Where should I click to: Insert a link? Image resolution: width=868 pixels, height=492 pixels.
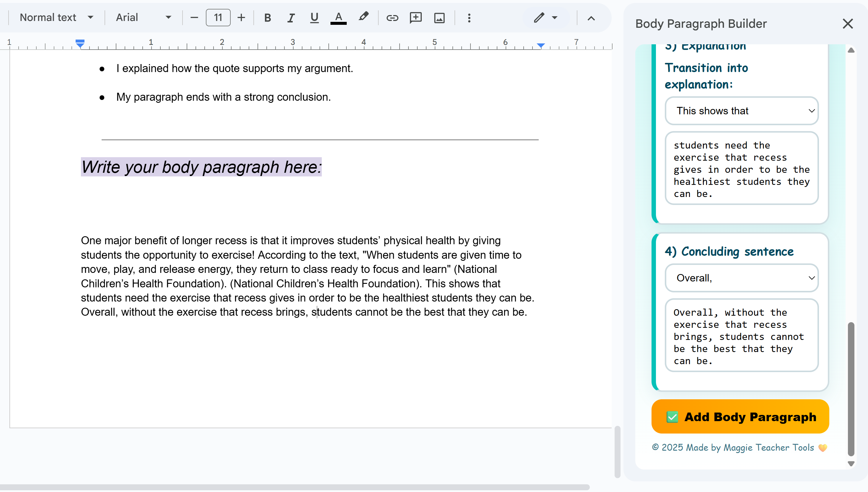point(392,18)
